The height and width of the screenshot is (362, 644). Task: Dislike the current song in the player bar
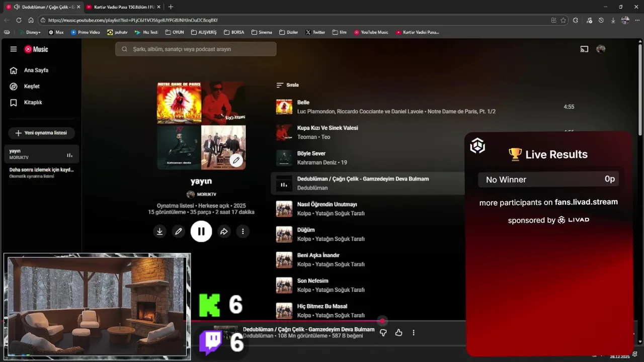(383, 333)
